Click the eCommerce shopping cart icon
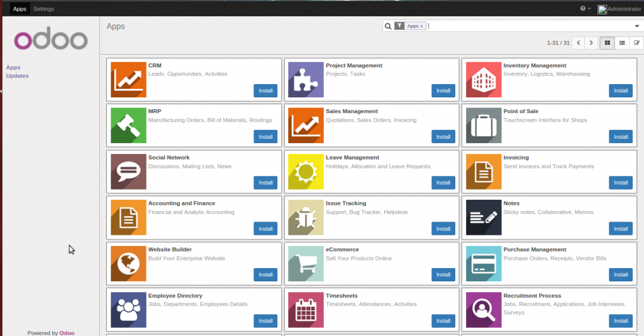This screenshot has height=336, width=644. tap(306, 264)
